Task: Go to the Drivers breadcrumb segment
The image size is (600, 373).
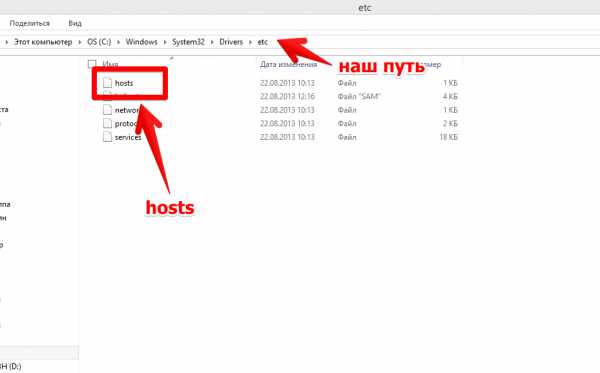Action: point(231,42)
